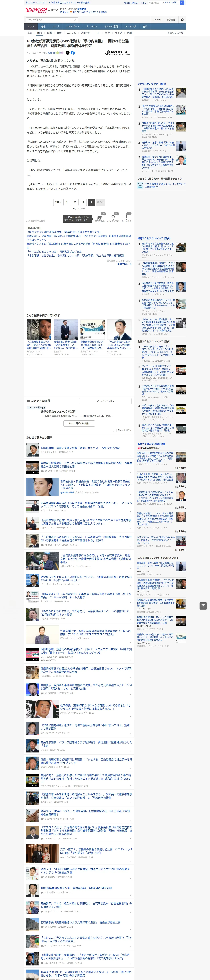Select the IT category tab

(98, 33)
